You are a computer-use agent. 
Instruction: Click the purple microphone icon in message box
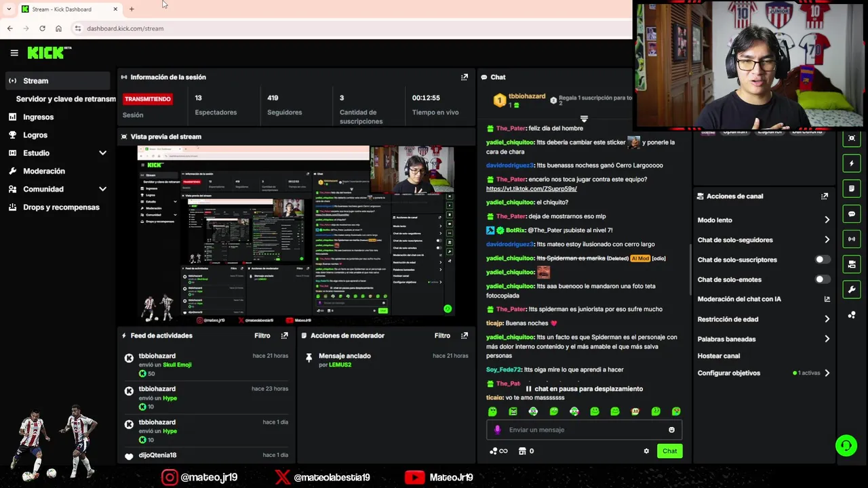497,430
